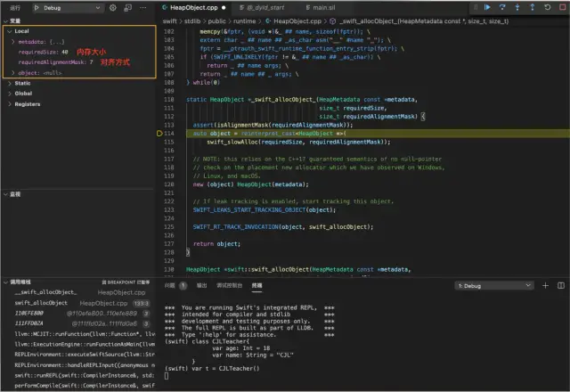
Task: Restart the debug session
Action: 547,7
